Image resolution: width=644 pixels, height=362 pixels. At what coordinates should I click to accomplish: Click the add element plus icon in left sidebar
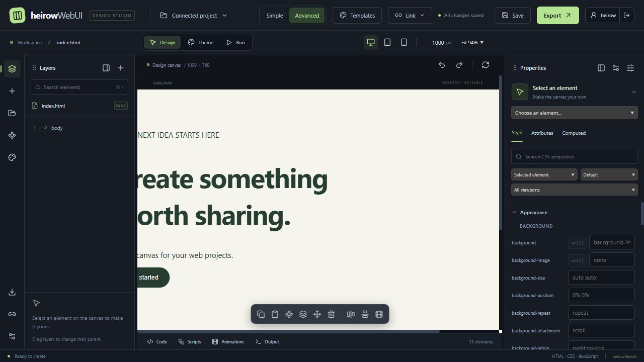[x=12, y=91]
